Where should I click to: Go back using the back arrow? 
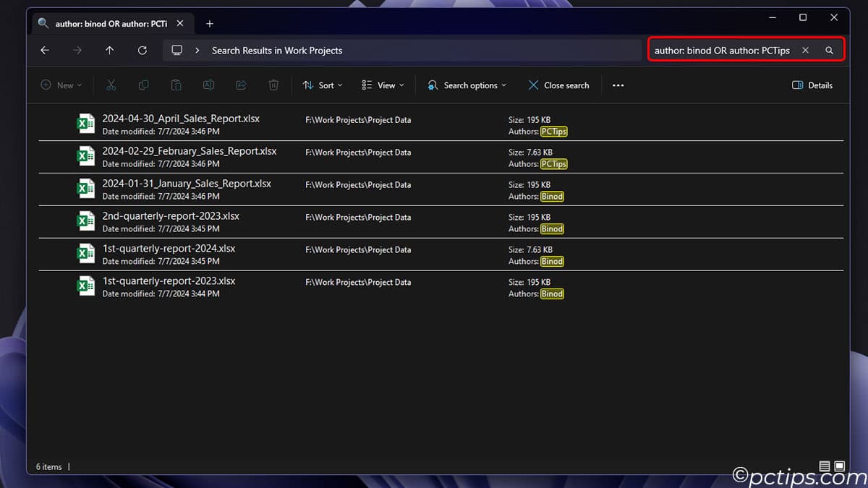(x=45, y=50)
